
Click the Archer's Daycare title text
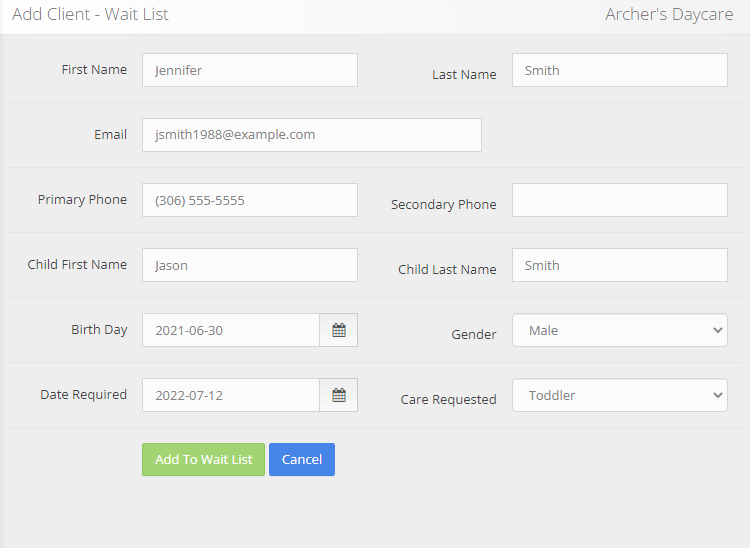[669, 15]
